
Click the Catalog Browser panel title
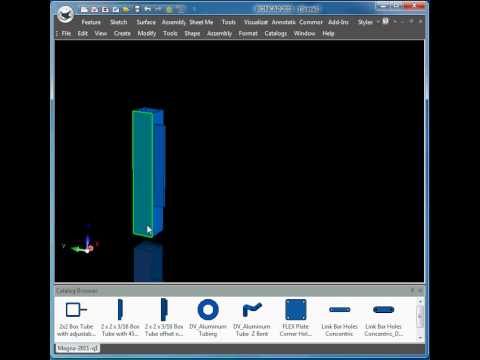click(x=77, y=291)
